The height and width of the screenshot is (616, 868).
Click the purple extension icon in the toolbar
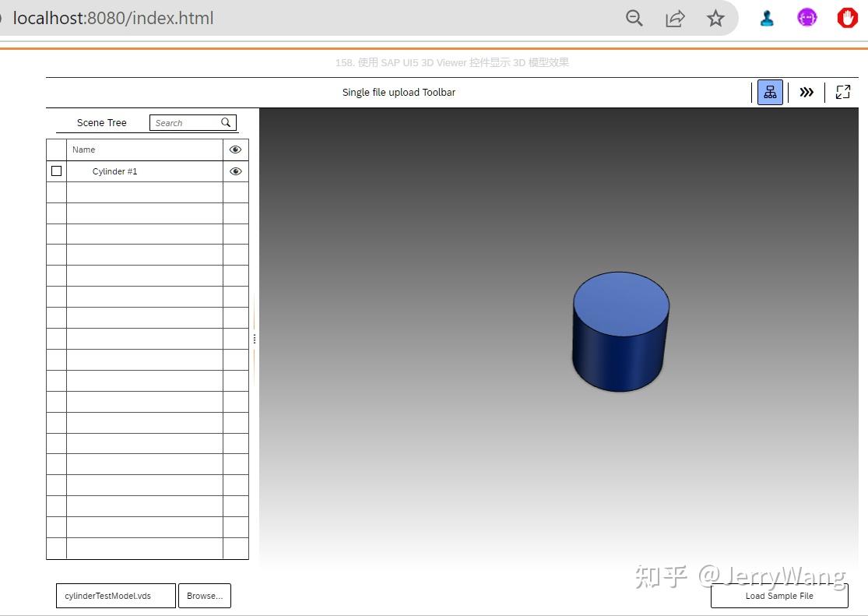[x=807, y=16]
